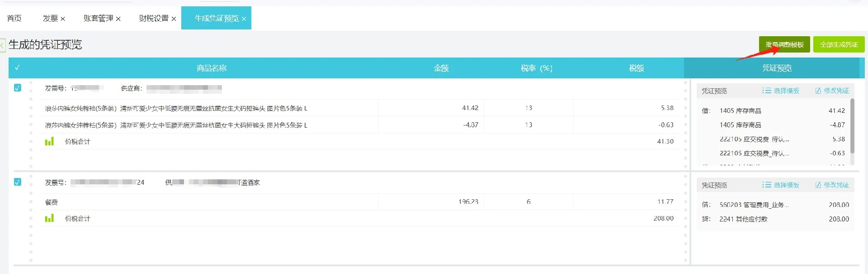
Task: Switch to the 账套管理 tab
Action: 98,18
